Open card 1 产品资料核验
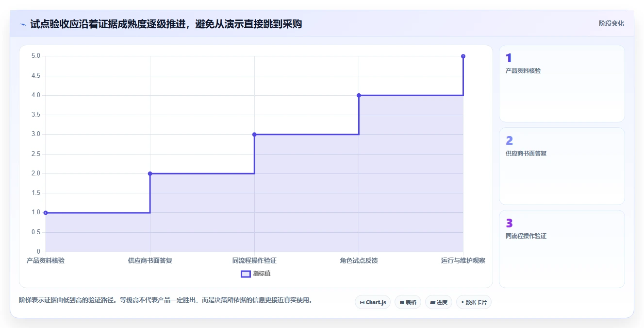The image size is (644, 328). 562,84
